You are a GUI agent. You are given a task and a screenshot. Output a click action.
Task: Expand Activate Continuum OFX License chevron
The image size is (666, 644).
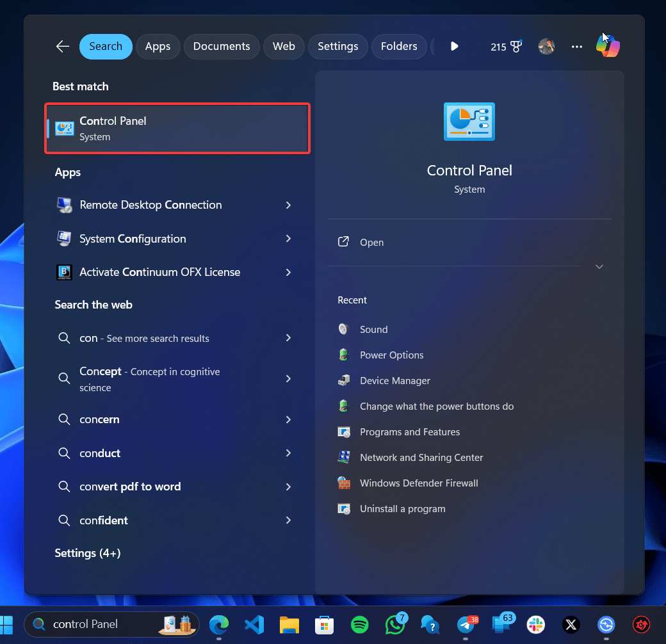288,272
